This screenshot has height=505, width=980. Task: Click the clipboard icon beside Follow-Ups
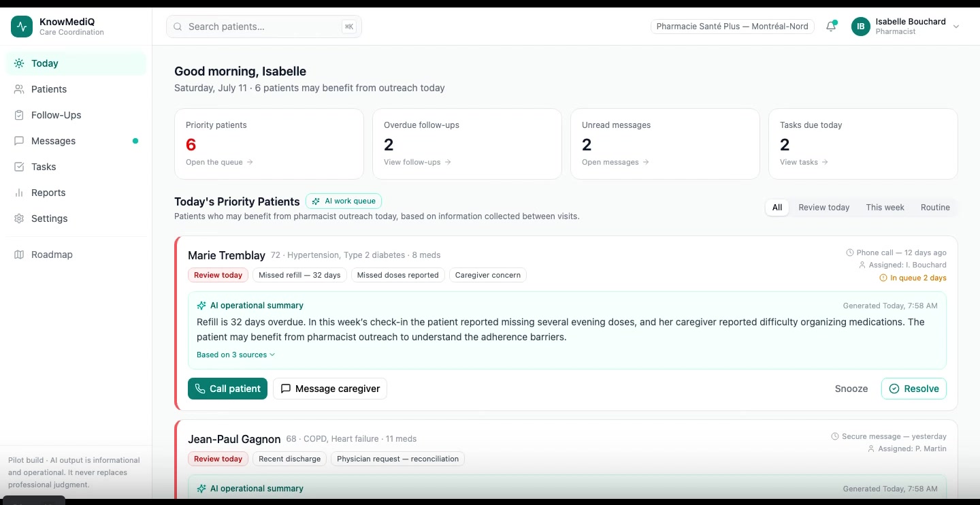point(19,115)
